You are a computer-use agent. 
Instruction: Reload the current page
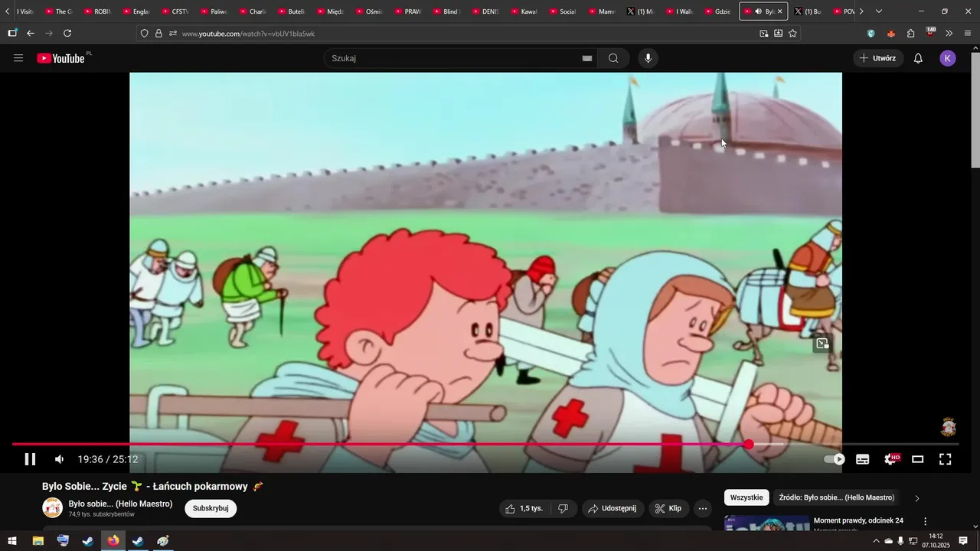click(67, 33)
